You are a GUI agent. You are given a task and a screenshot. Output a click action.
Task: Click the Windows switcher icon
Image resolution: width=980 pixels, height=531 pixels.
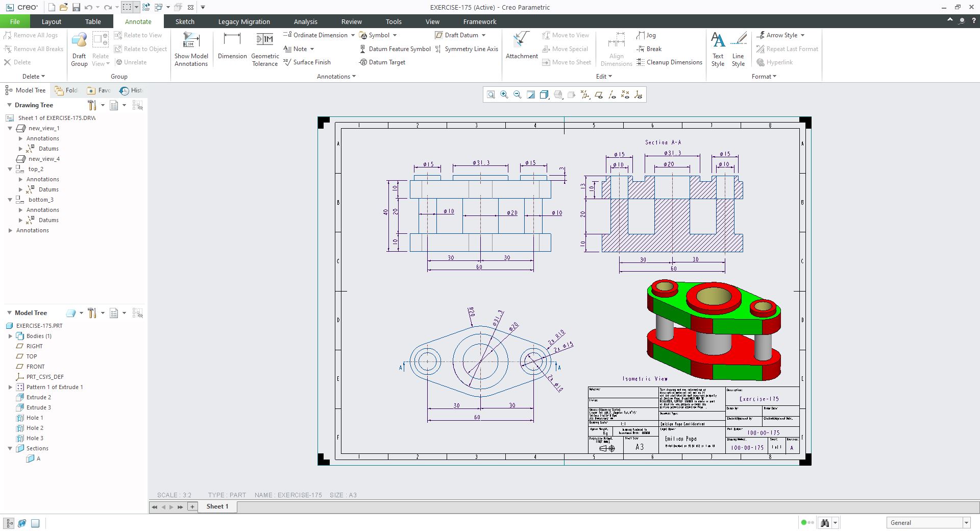(x=158, y=7)
